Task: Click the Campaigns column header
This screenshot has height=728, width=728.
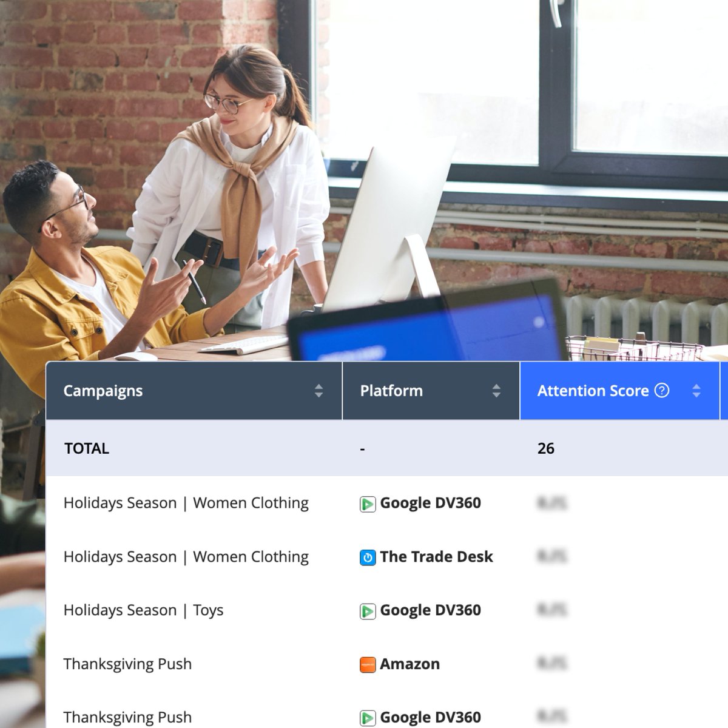Action: (194, 391)
